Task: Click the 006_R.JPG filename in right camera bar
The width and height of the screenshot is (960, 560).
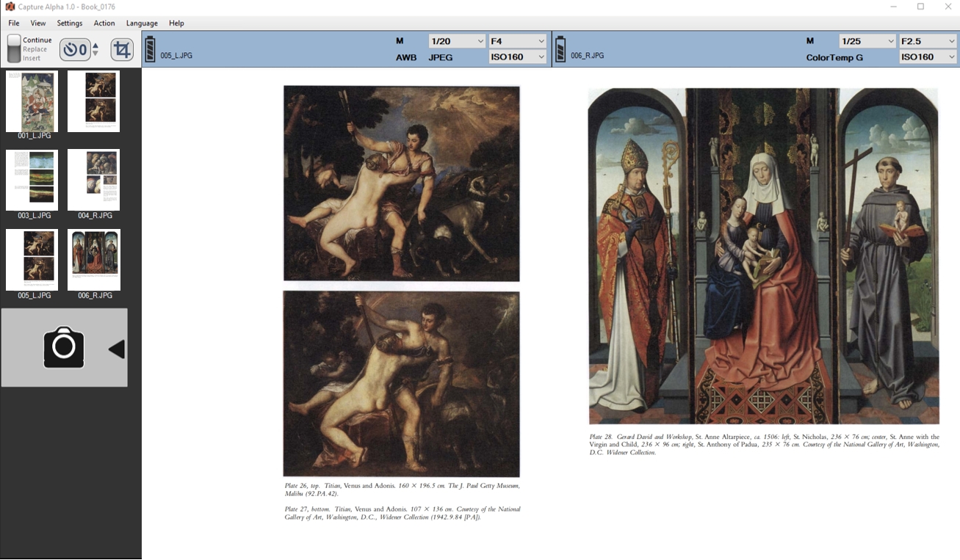Action: [x=588, y=56]
